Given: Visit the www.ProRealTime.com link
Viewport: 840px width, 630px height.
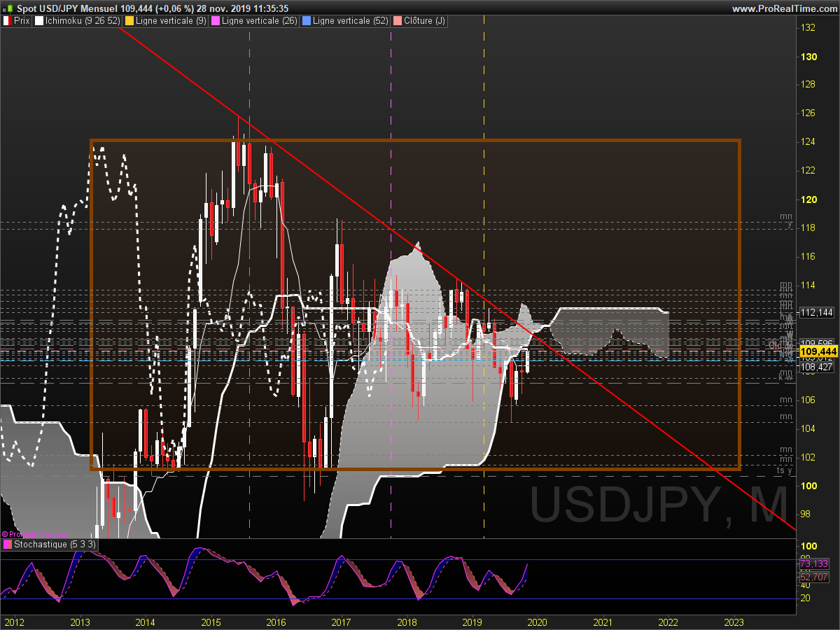Looking at the screenshot, I should 784,8.
